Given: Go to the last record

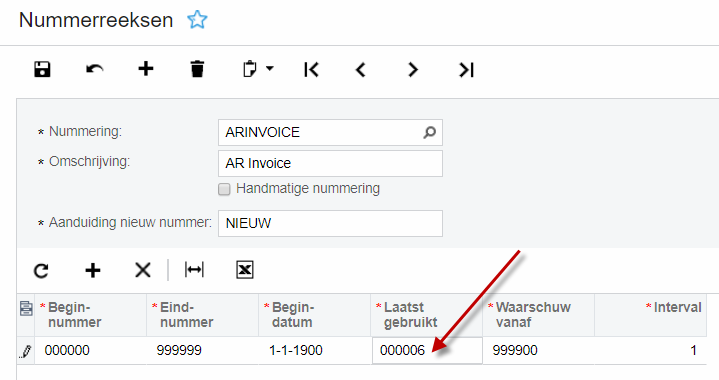Looking at the screenshot, I should click(x=466, y=70).
